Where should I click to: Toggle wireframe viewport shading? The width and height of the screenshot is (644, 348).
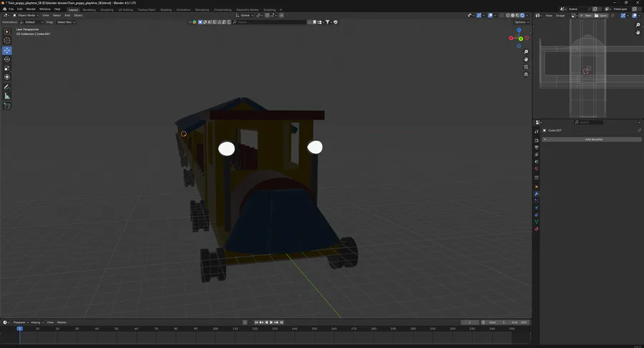[507, 16]
